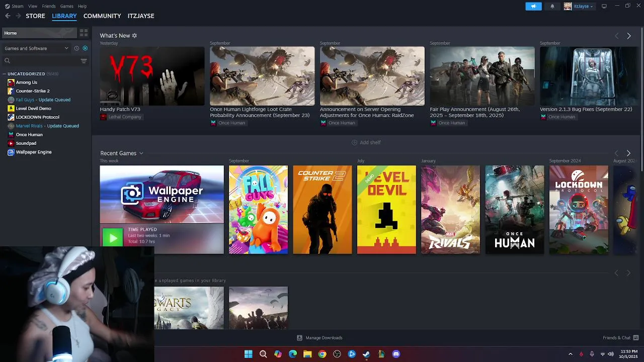
Task: Open the notifications bell
Action: click(552, 6)
